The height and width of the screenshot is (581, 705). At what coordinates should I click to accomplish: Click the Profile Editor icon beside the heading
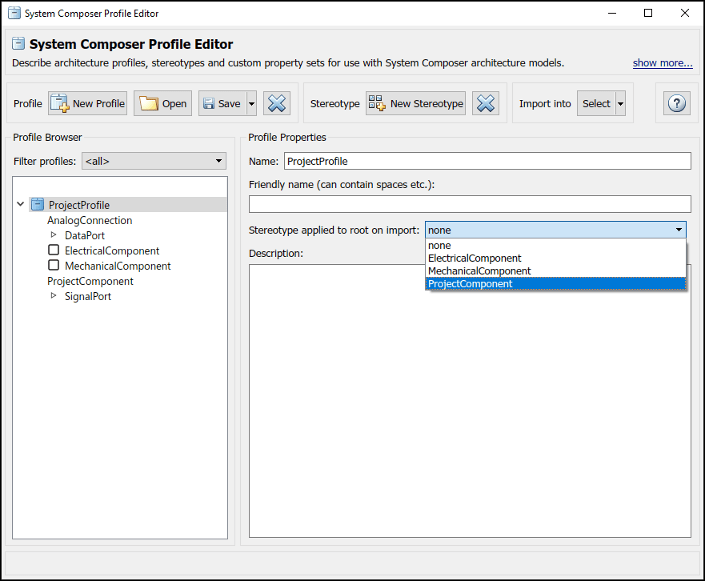pyautogui.click(x=18, y=44)
